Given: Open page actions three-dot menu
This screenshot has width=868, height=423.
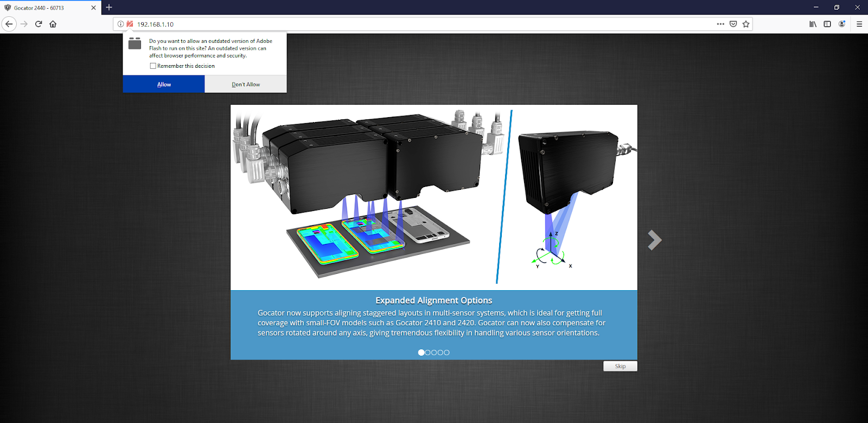Looking at the screenshot, I should [720, 24].
